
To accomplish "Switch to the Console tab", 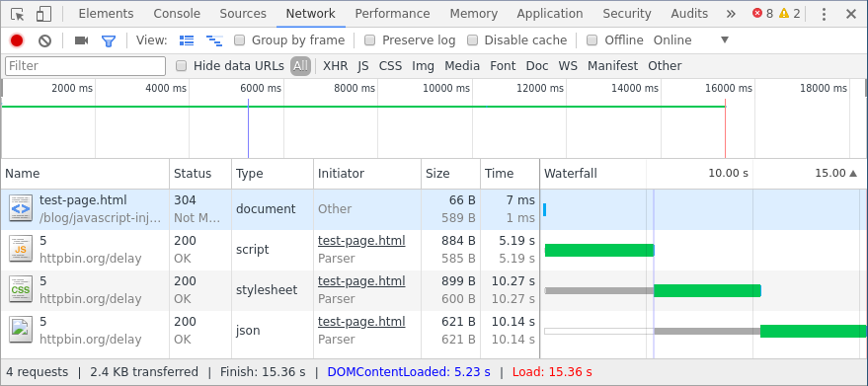I will tap(177, 13).
